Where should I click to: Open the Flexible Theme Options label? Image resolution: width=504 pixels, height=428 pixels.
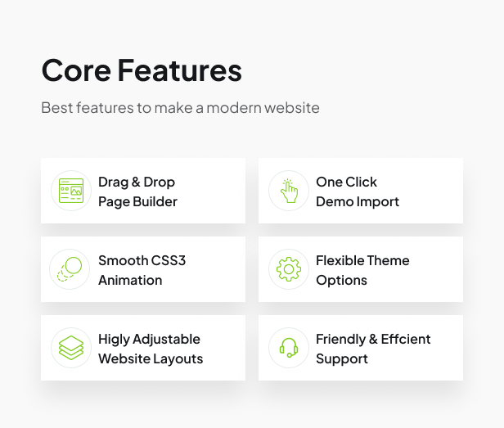[362, 270]
